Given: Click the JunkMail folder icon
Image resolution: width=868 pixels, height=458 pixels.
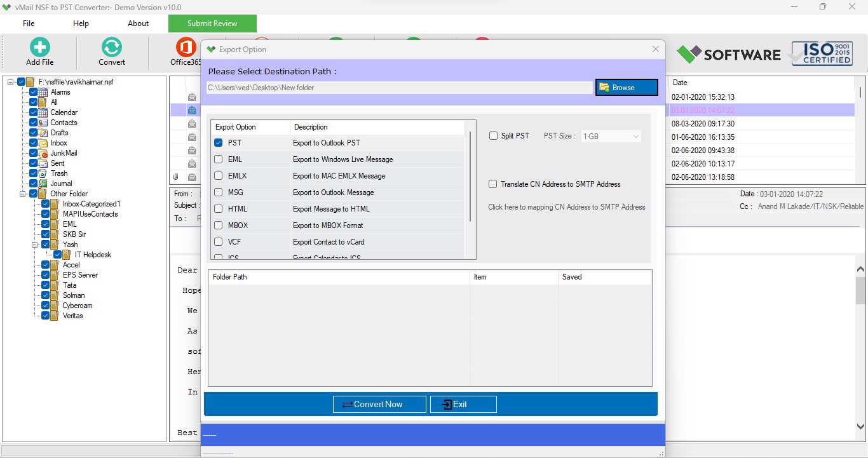Looking at the screenshot, I should click(43, 153).
